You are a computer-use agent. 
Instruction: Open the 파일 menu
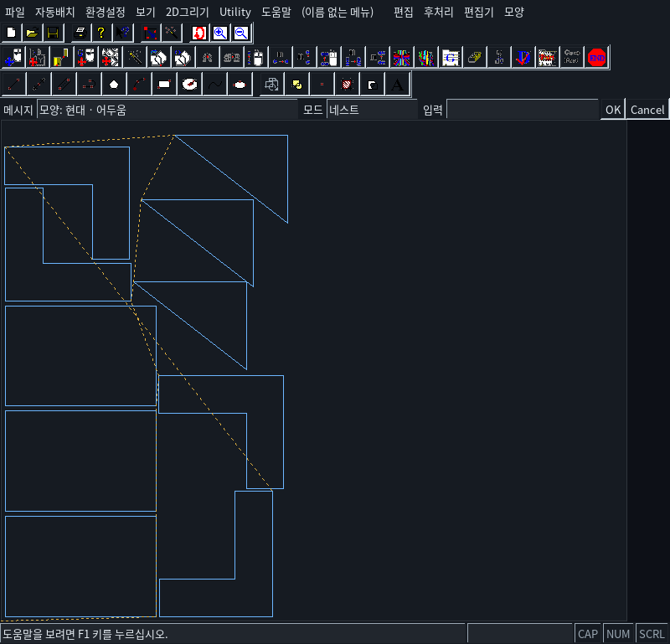tap(15, 12)
